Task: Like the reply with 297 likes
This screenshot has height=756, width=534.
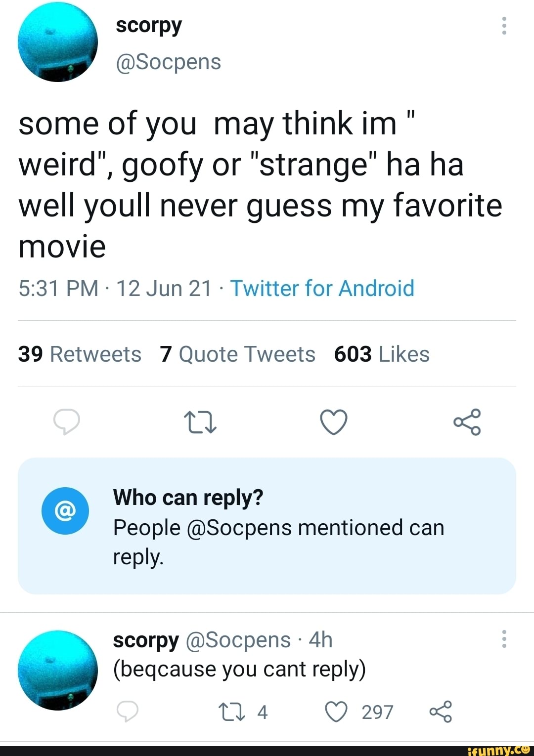Action: 337,712
